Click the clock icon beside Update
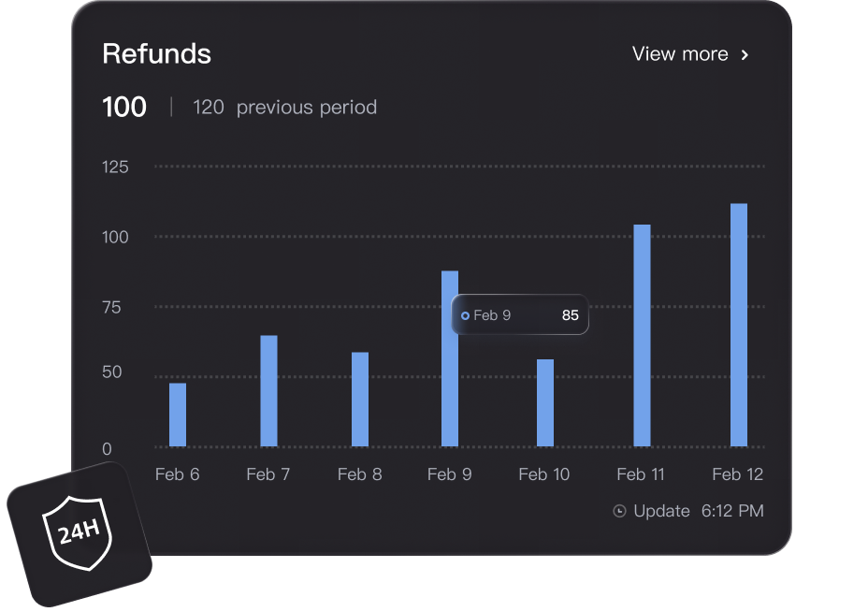 point(619,511)
